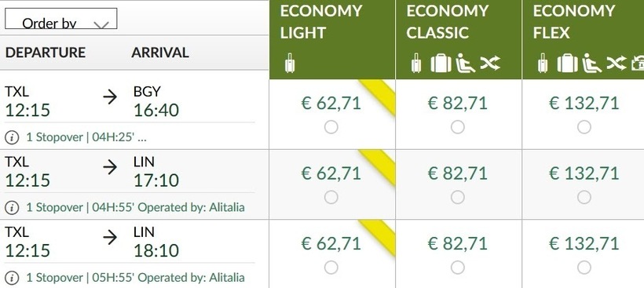The image size is (644, 288).
Task: Click the Economy Classic column header
Action: pyautogui.click(x=459, y=39)
